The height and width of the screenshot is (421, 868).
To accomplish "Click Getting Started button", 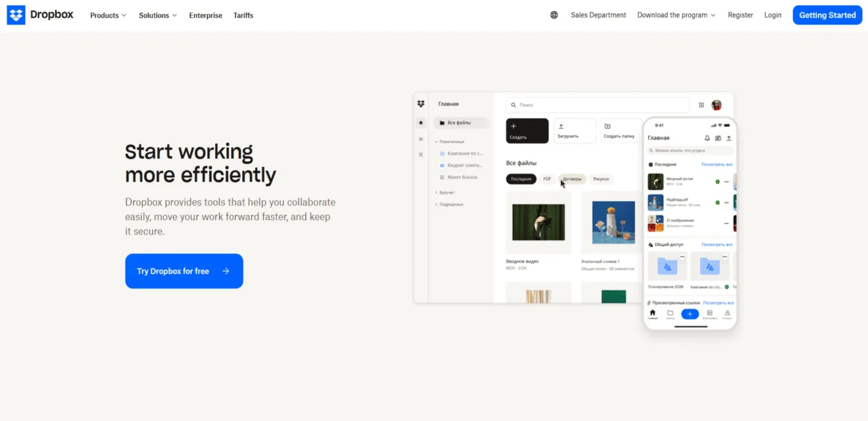I will (x=827, y=15).
